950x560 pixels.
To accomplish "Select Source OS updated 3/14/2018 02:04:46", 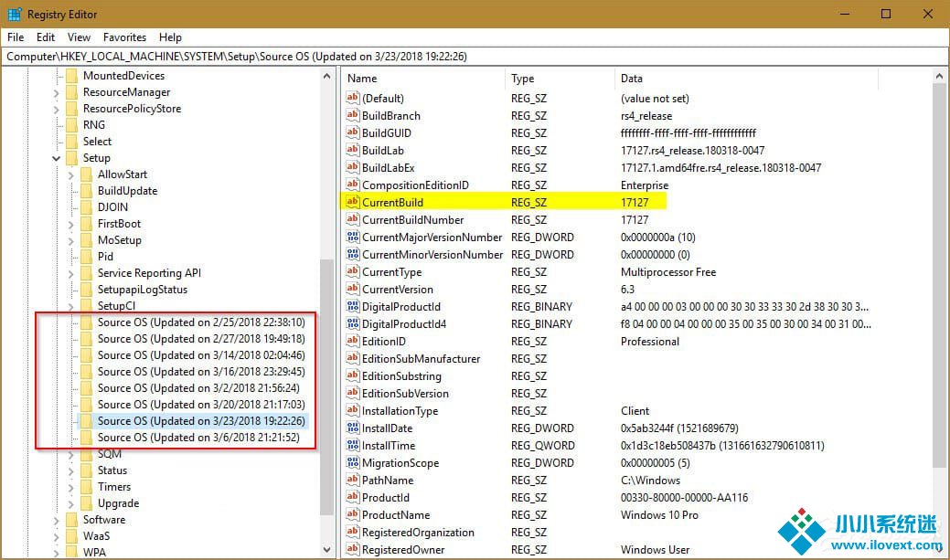I will coord(201,354).
